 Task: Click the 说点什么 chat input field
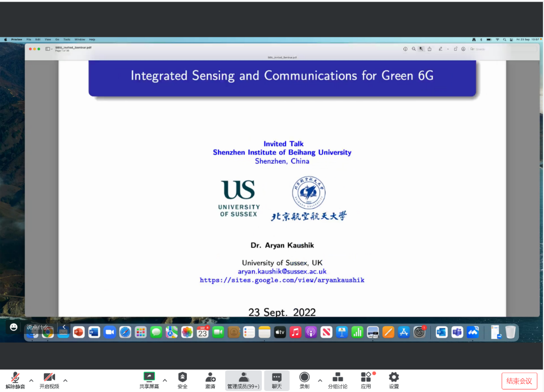(x=39, y=327)
